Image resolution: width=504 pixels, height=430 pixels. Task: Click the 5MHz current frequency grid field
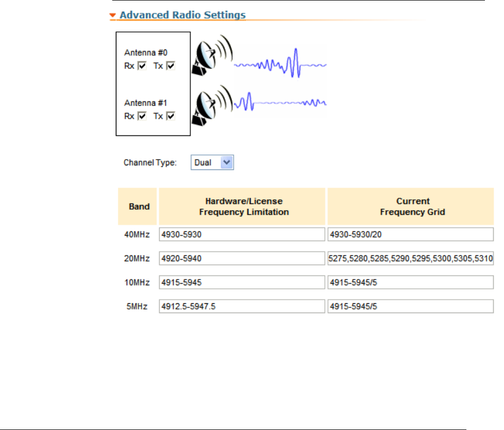coord(410,306)
